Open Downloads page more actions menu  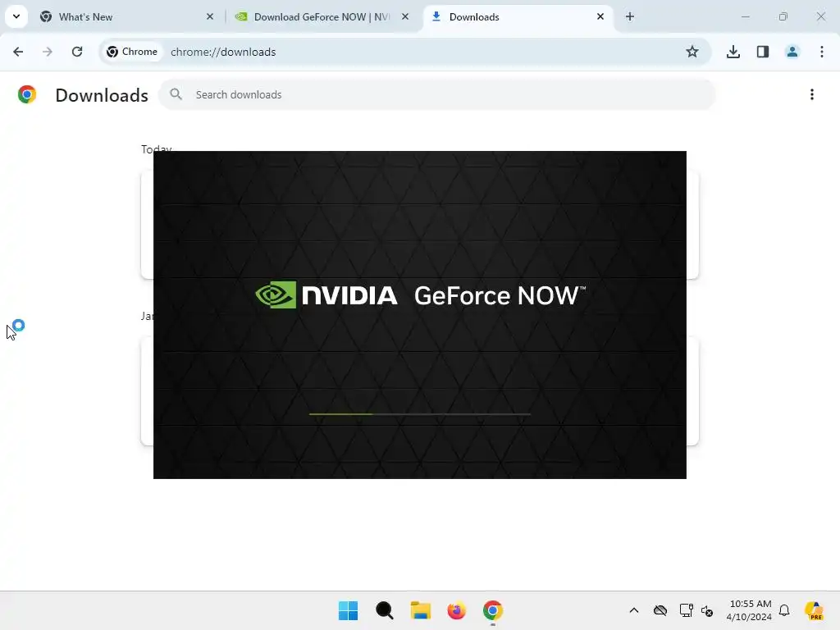pos(812,95)
